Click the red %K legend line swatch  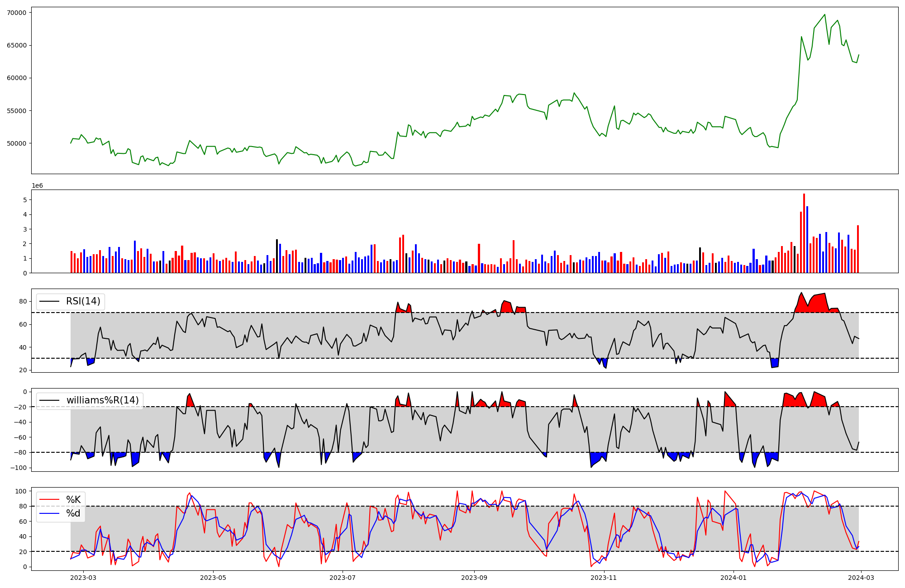(50, 499)
